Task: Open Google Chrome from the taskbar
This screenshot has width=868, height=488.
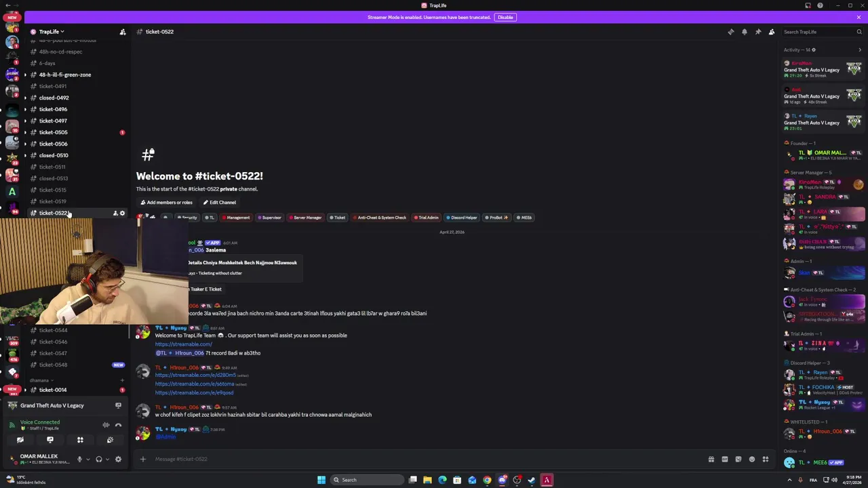Action: (487, 480)
